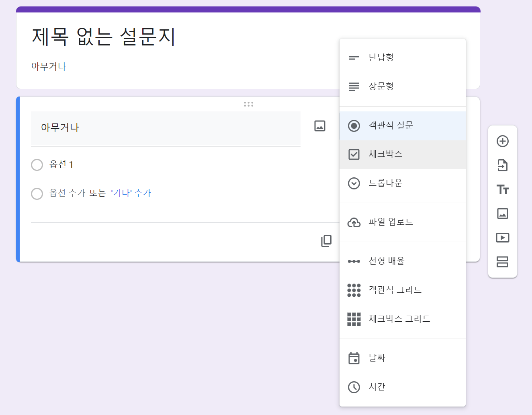This screenshot has height=415, width=532.
Task: Click 옵션 추가 to add an option
Action: pos(68,193)
